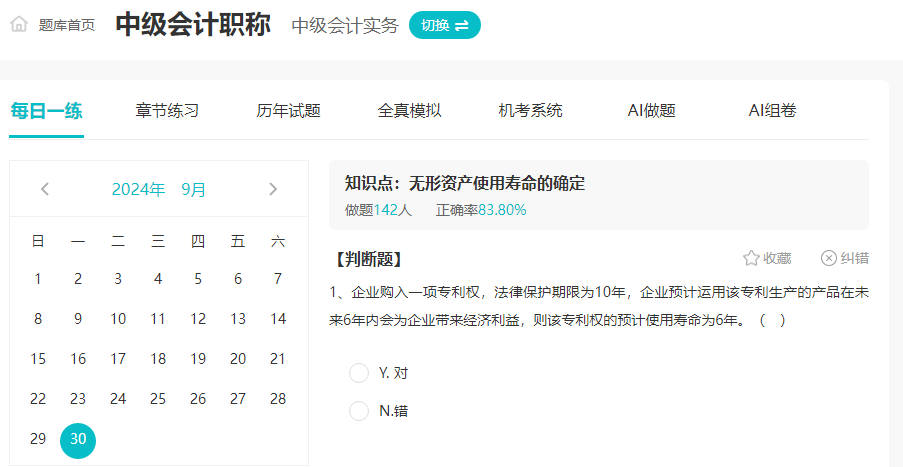This screenshot has width=903, height=467.
Task: Click the star icon to favorite question
Action: click(x=751, y=258)
